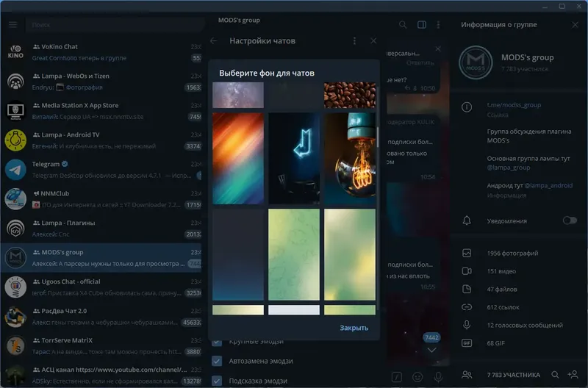Screen dimensions: 588x388
Task: Select the coffee beans wallpaper
Action: tap(350, 96)
